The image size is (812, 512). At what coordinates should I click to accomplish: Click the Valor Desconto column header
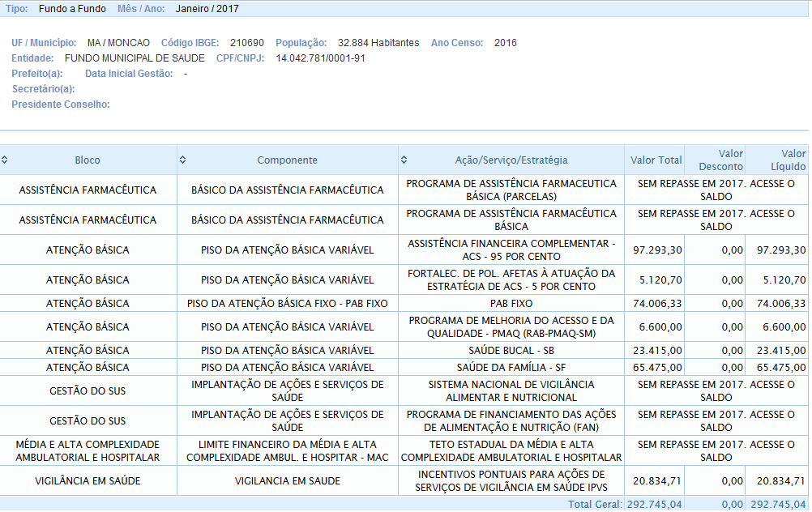click(x=715, y=160)
